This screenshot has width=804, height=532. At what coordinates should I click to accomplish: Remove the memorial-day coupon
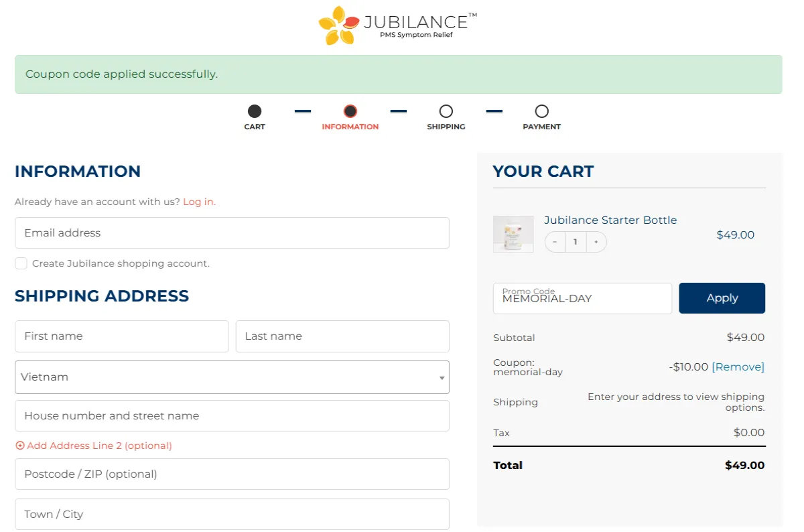pyautogui.click(x=738, y=367)
